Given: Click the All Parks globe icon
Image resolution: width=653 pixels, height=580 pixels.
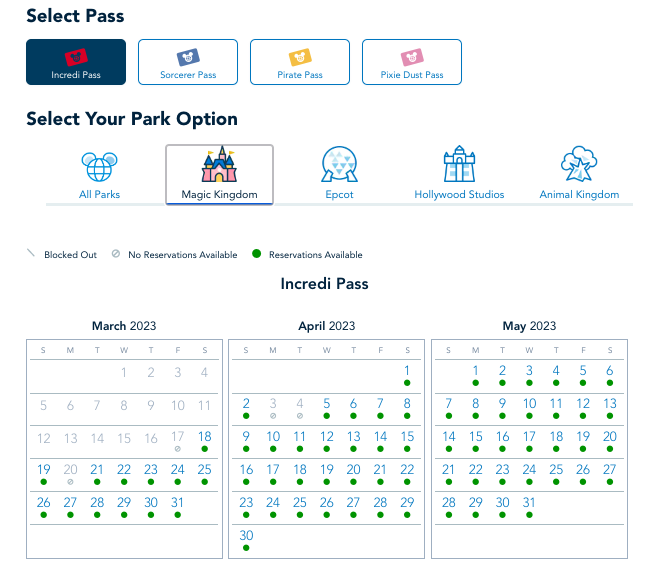Looking at the screenshot, I should tap(98, 167).
